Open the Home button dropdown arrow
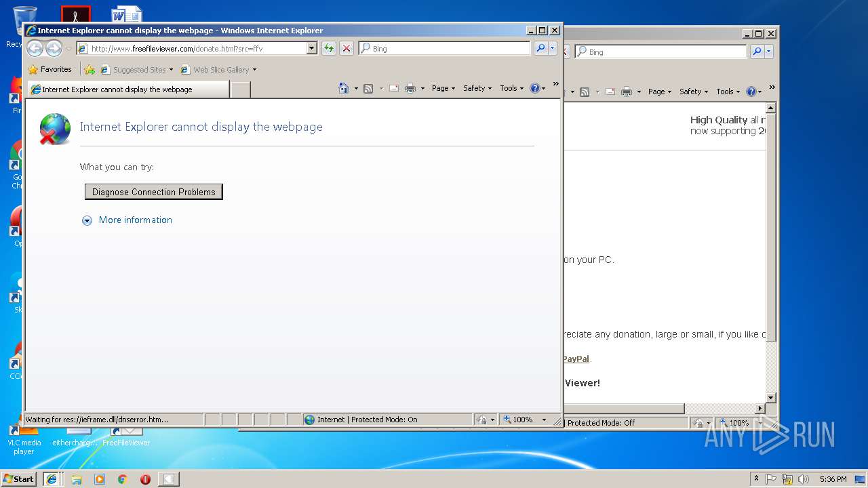This screenshot has width=868, height=488. (356, 88)
